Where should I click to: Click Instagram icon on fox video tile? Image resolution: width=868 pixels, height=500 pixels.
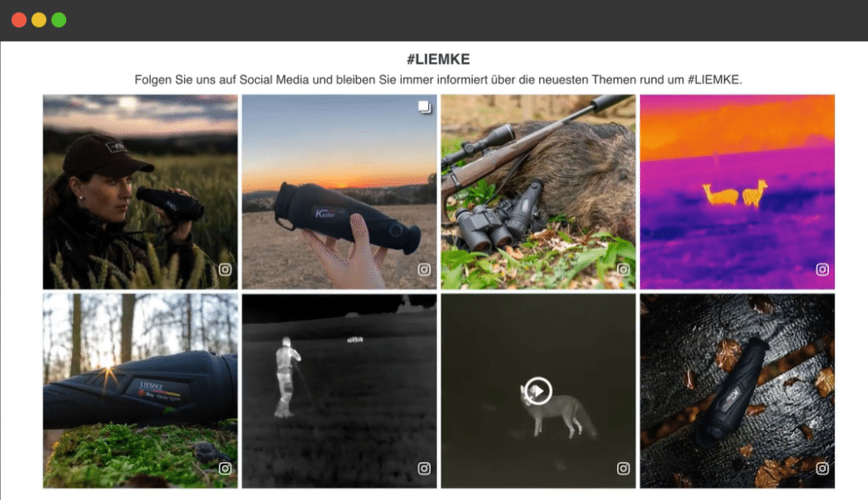tap(623, 469)
